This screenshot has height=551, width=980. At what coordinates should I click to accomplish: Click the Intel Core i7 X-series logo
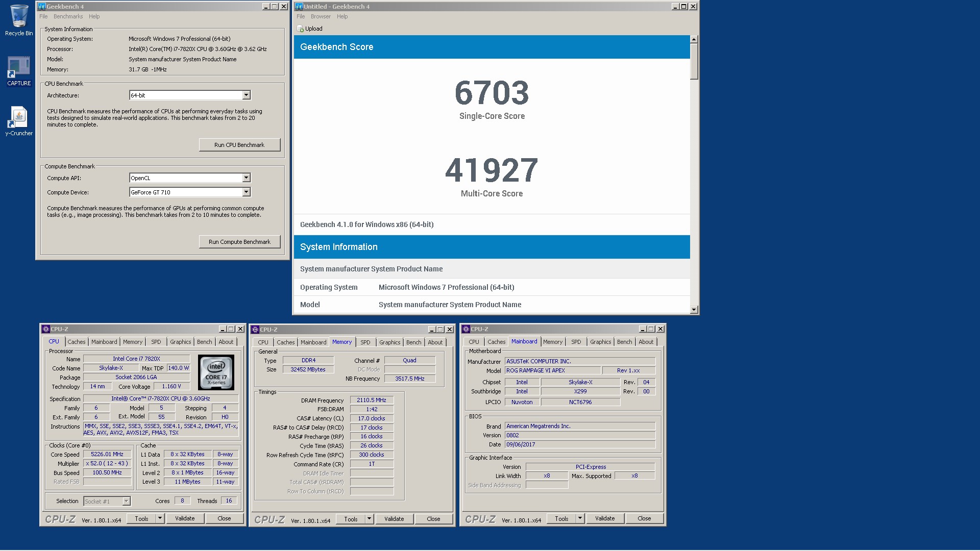tap(216, 372)
